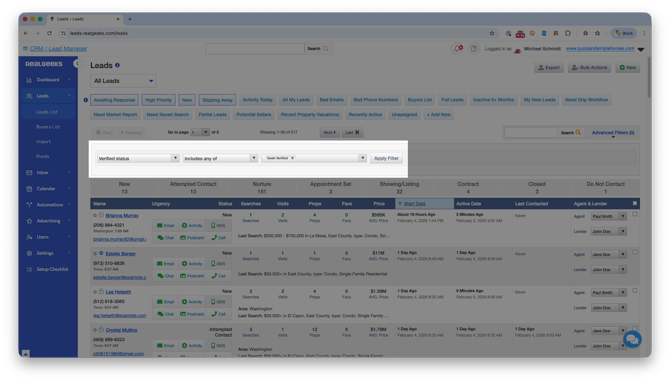This screenshot has height=382, width=670.
Task: Go to the Next page
Action: click(x=329, y=132)
